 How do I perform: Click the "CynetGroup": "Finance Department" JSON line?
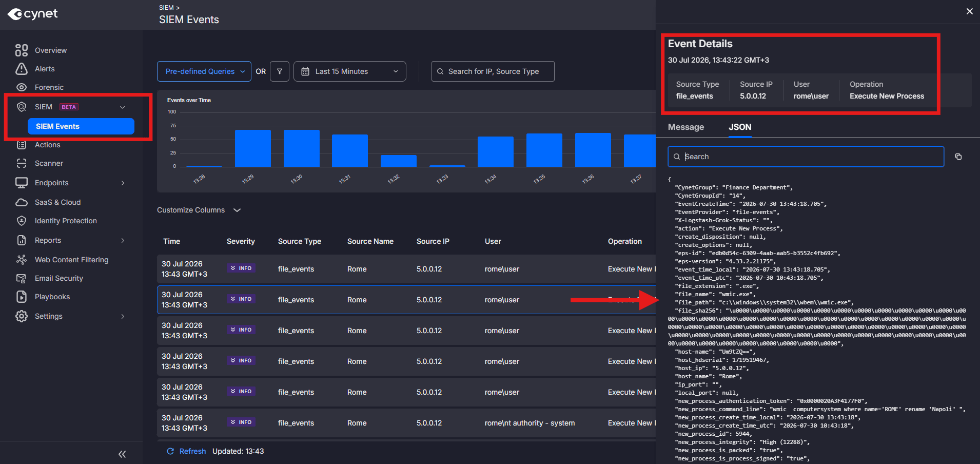pyautogui.click(x=734, y=187)
